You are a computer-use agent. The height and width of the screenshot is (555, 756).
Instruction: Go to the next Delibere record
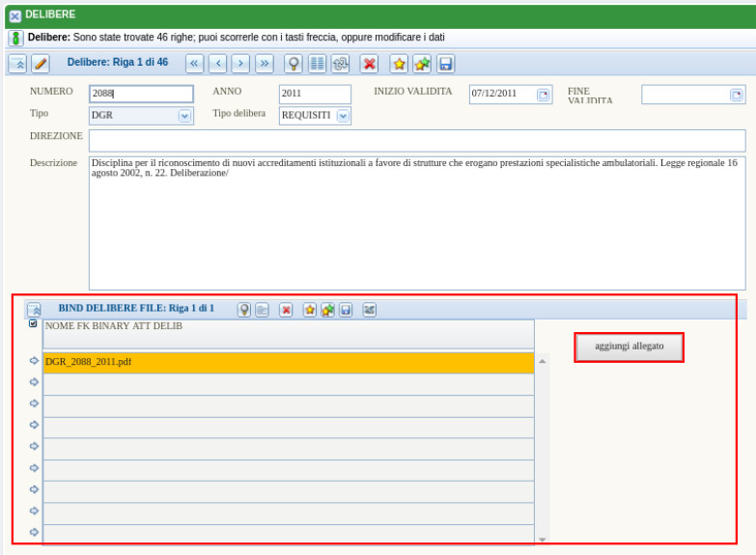(240, 64)
